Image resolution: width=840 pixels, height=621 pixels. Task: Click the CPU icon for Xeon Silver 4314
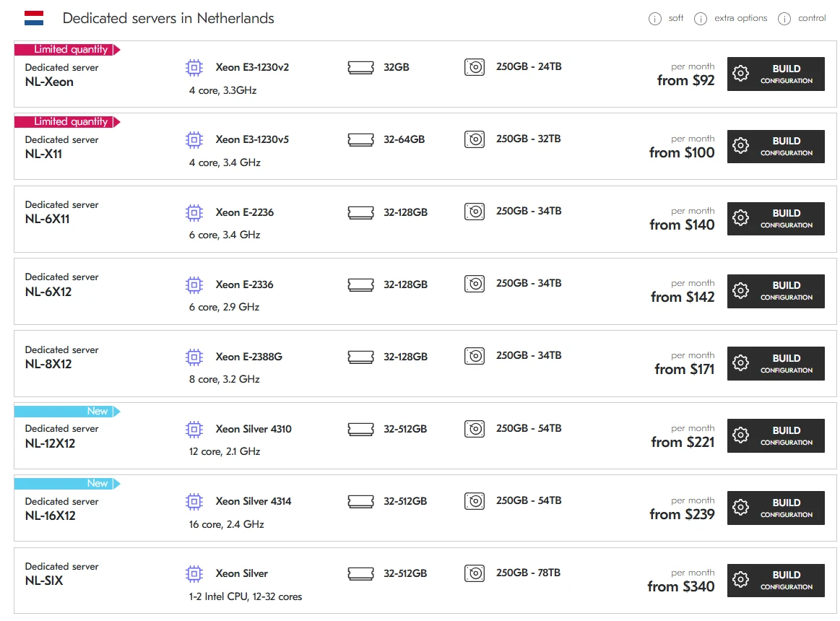(194, 501)
